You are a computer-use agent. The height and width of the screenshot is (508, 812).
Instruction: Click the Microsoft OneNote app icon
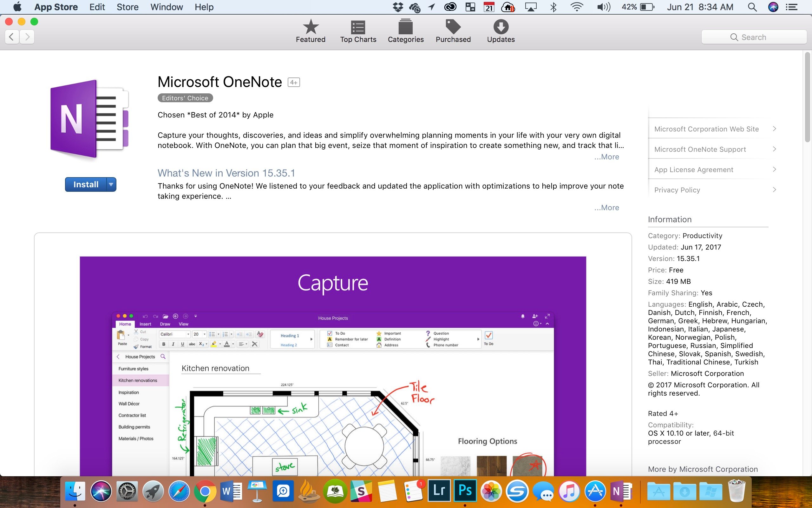click(89, 119)
